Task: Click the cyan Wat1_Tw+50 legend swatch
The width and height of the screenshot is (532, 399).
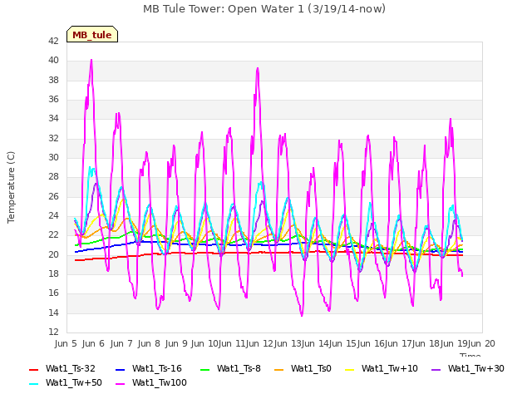Action: pos(33,384)
